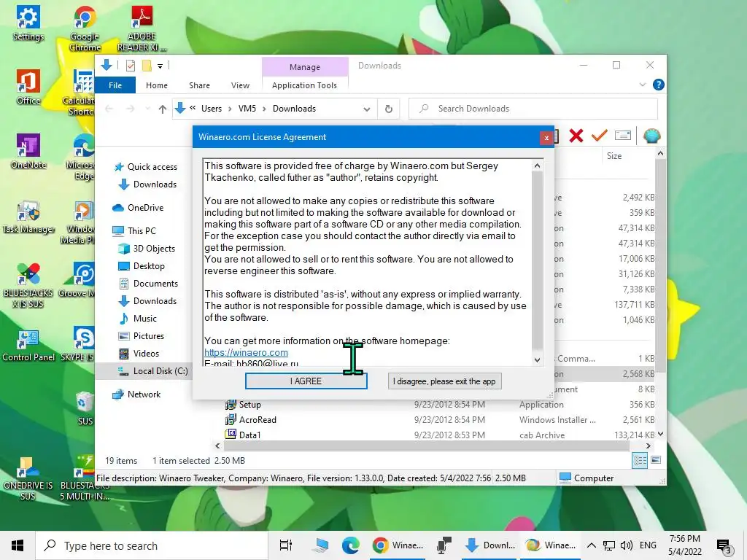Image resolution: width=747 pixels, height=560 pixels.
Task: Select This PC in navigation pane
Action: click(142, 231)
